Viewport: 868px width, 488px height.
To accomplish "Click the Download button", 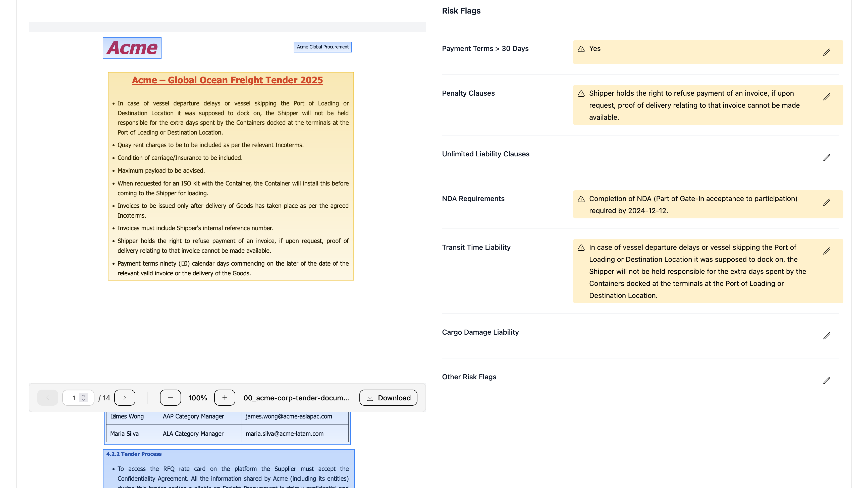I will [388, 397].
